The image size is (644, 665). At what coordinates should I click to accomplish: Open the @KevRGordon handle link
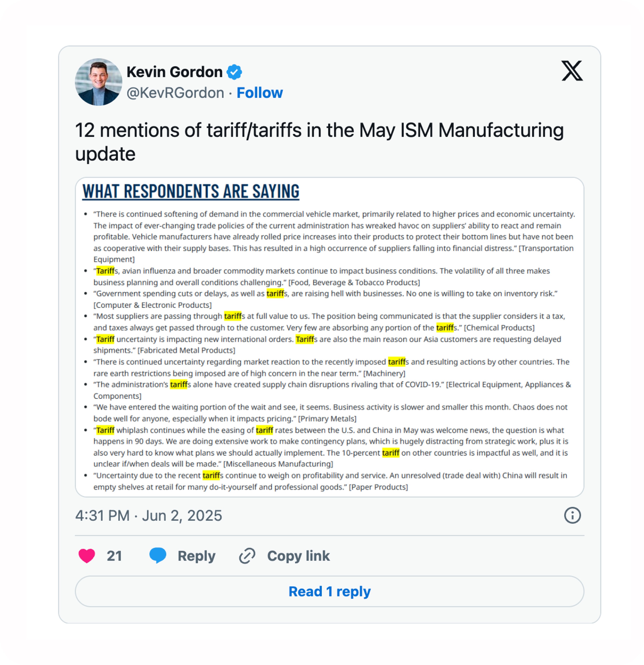click(x=175, y=93)
